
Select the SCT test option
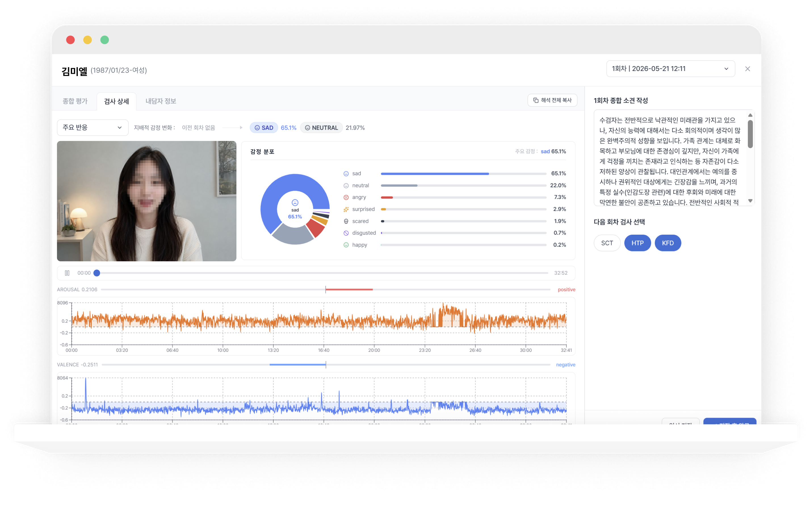point(607,243)
